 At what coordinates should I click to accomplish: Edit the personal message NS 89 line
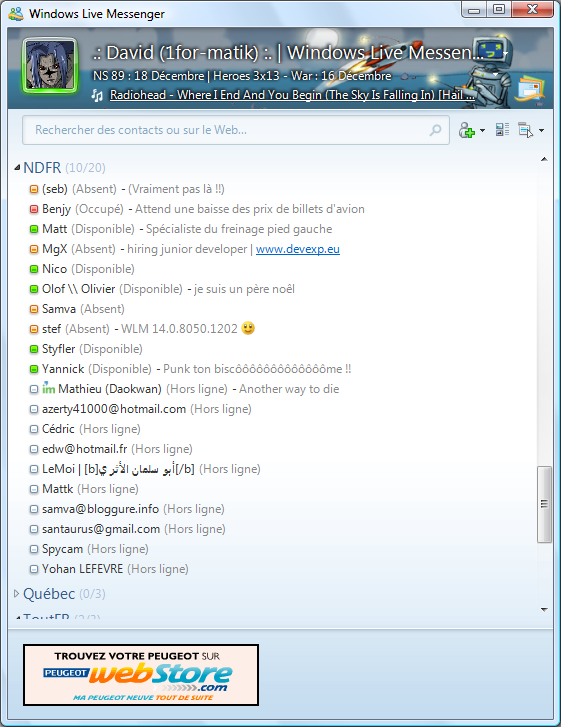pos(242,76)
